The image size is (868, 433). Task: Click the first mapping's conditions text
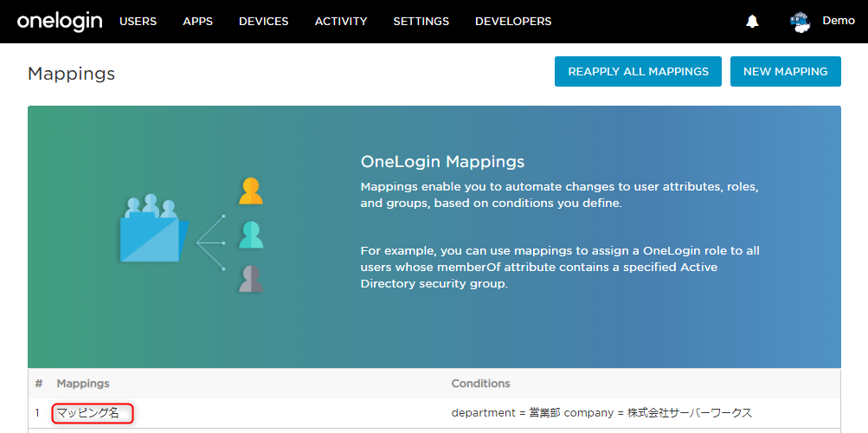pyautogui.click(x=601, y=413)
